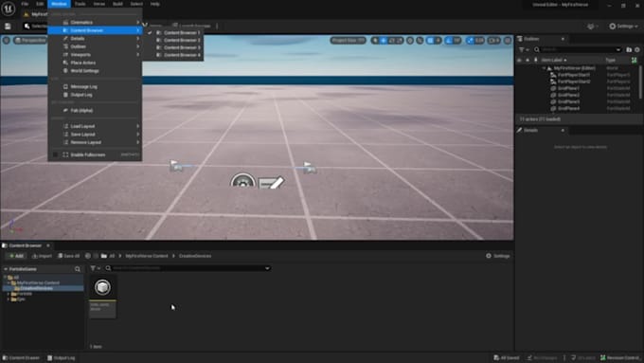Screen dimensions: 644x363
Task: Open Outliner settings gear icon
Action: 637,49
